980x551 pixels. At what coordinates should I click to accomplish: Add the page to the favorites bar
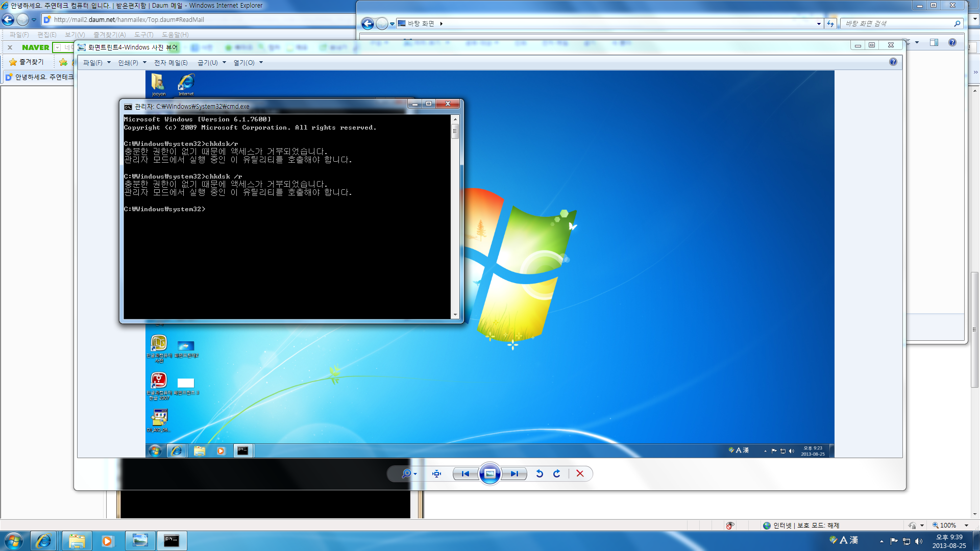pos(63,62)
